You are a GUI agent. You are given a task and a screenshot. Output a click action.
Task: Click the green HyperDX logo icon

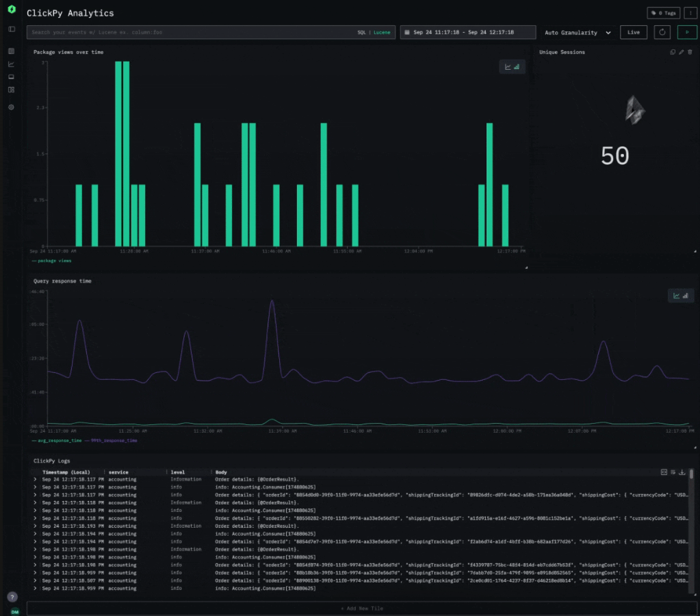[x=12, y=9]
